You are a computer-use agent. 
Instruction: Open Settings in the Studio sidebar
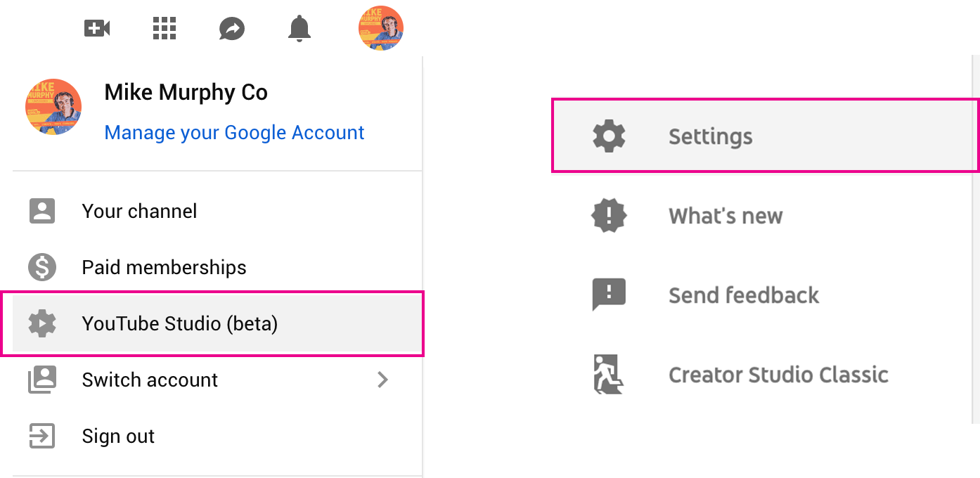(765, 136)
